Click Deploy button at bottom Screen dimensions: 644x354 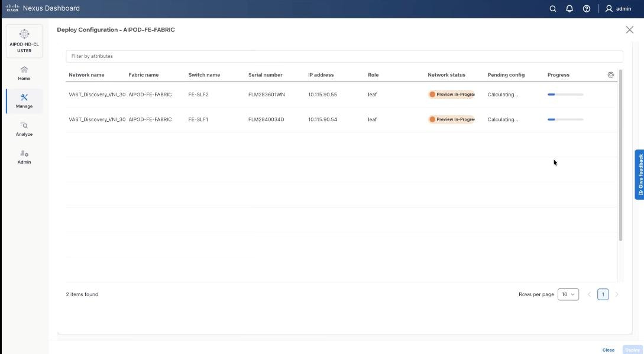point(633,350)
